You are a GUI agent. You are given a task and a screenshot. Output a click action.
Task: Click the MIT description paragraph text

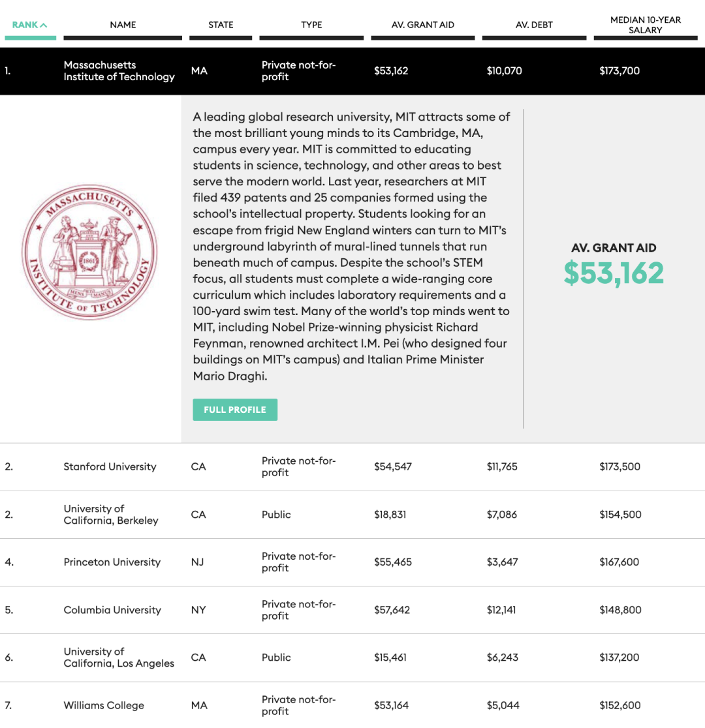coord(352,246)
